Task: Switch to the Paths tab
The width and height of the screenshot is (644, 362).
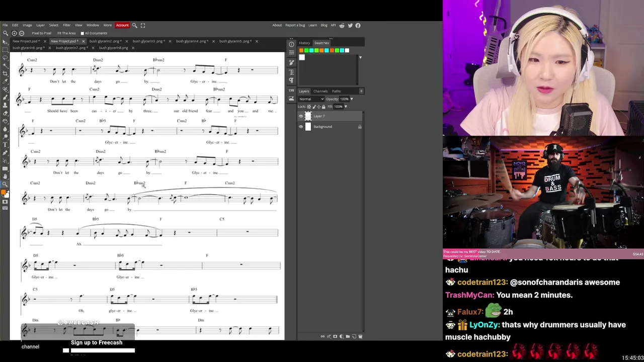Action: point(336,91)
